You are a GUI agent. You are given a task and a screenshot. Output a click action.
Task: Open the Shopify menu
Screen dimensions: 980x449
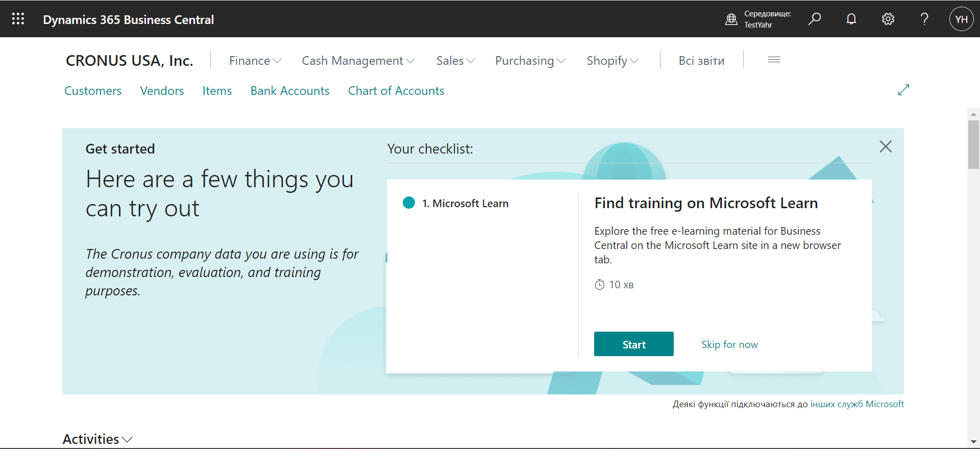pos(612,61)
